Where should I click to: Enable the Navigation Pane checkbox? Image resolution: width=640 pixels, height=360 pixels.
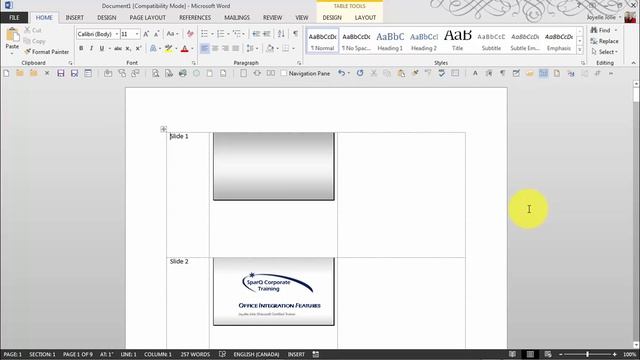(284, 73)
